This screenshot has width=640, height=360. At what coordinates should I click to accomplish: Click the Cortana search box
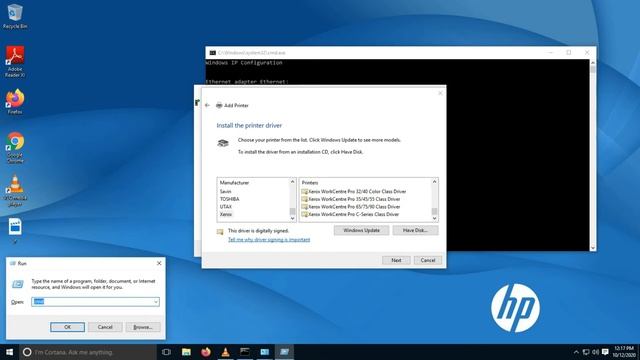[x=88, y=352]
